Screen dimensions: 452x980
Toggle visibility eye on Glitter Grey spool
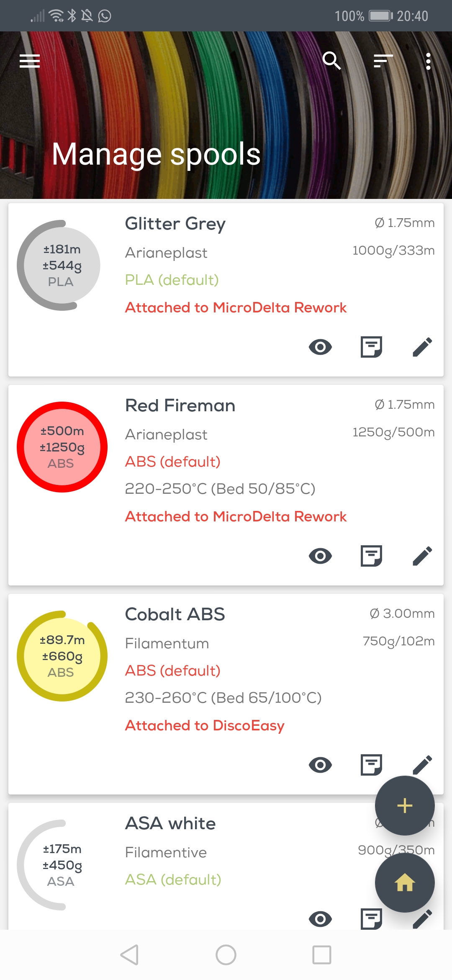(320, 347)
